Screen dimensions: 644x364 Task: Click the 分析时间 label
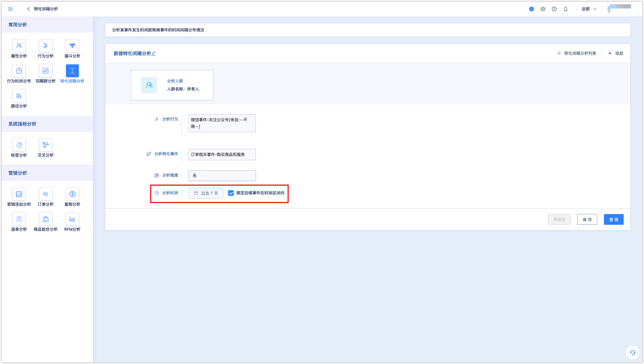tap(170, 193)
